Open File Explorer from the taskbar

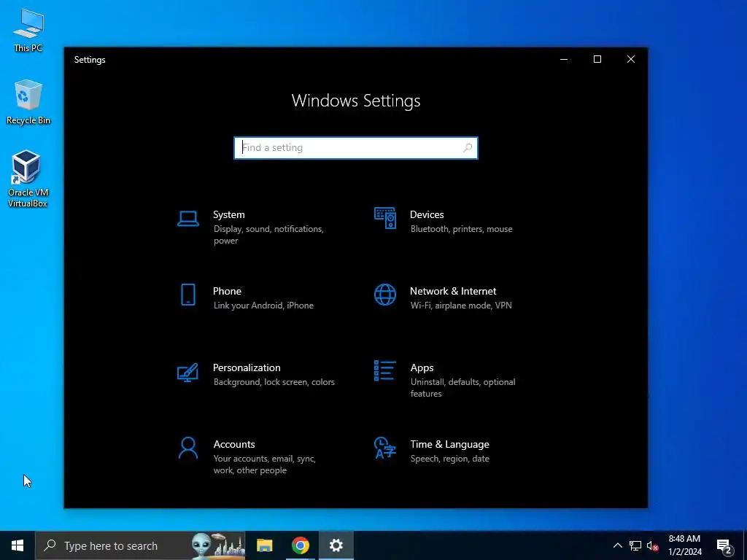point(264,545)
